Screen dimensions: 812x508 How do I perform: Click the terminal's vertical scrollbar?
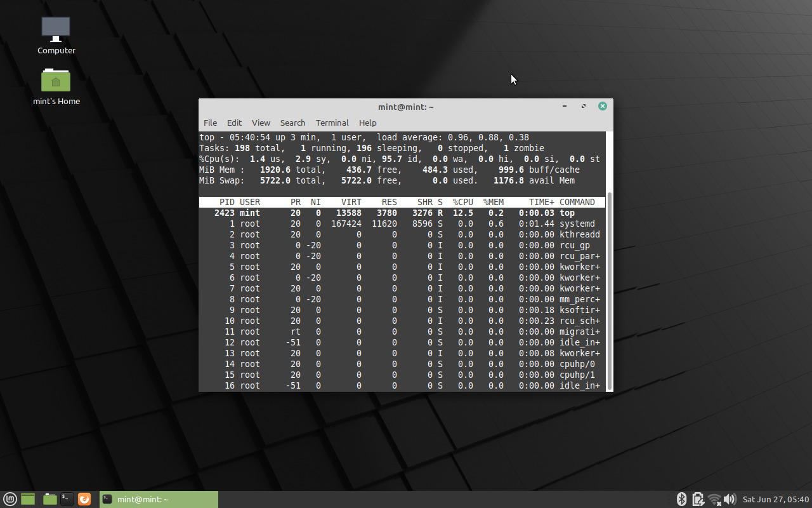(x=610, y=291)
